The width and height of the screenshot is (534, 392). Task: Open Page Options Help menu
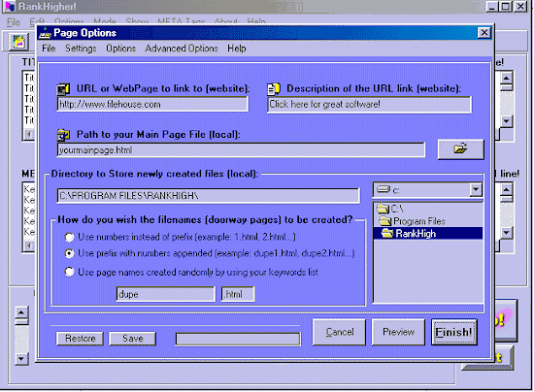pos(237,49)
